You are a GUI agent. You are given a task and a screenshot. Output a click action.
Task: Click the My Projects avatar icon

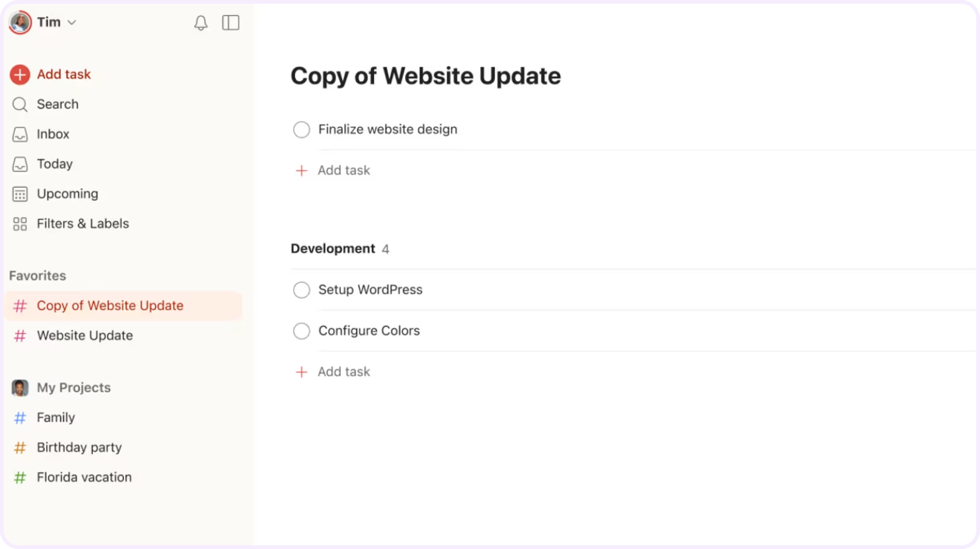20,387
